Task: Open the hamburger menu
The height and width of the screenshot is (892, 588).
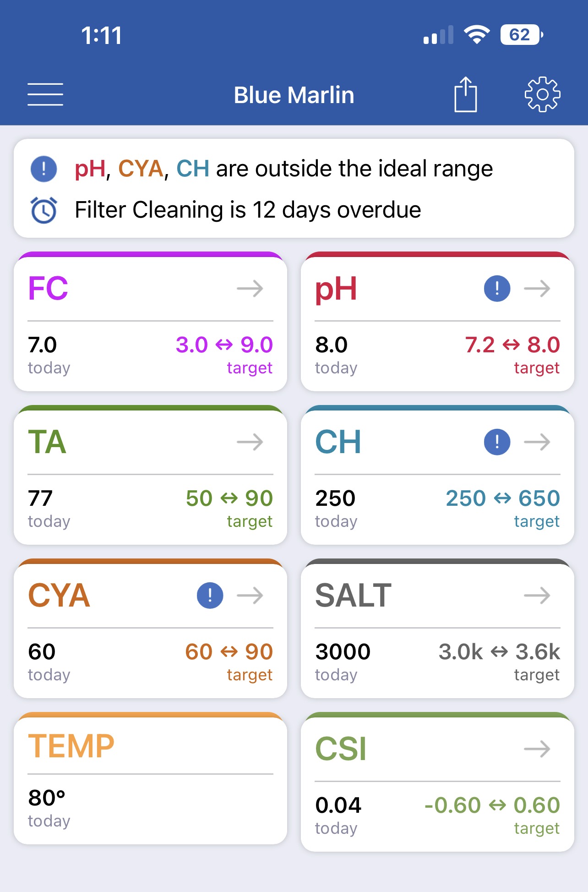Action: pos(45,94)
